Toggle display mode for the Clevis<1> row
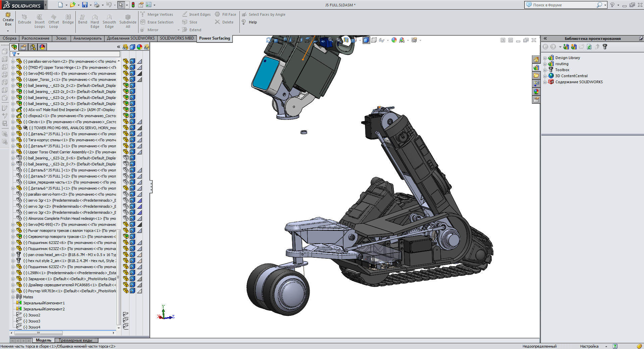 coord(132,122)
